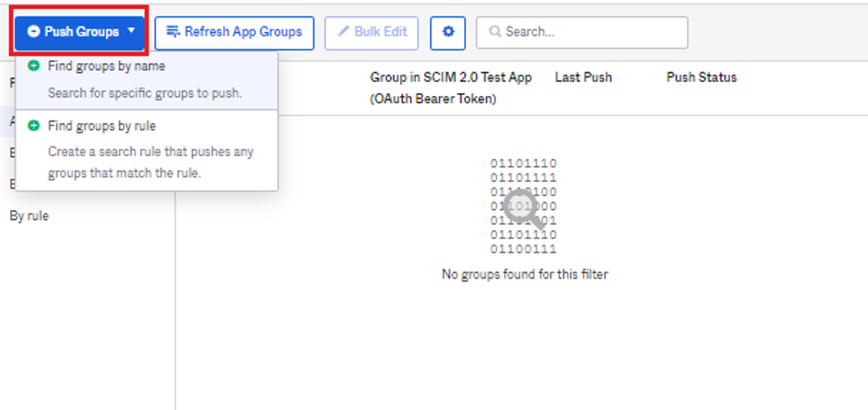Click the plus icon on Push Groups
The image size is (868, 410).
pos(33,32)
